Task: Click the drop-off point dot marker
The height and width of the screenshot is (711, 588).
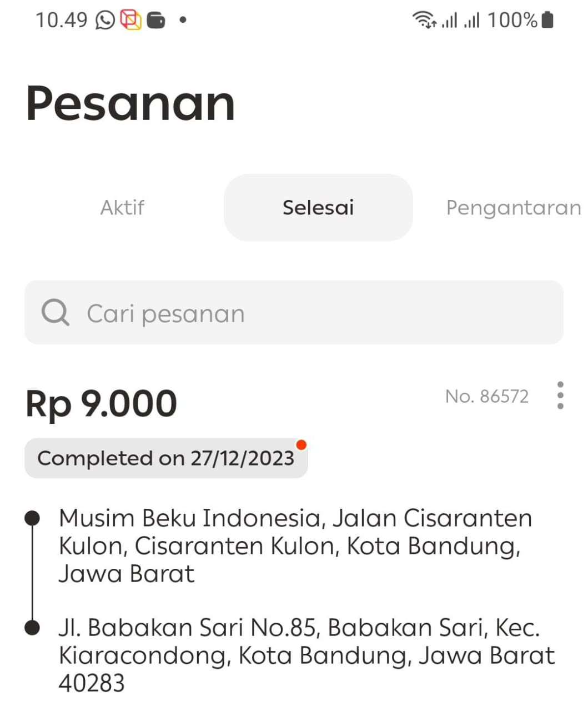Action: coord(33,628)
